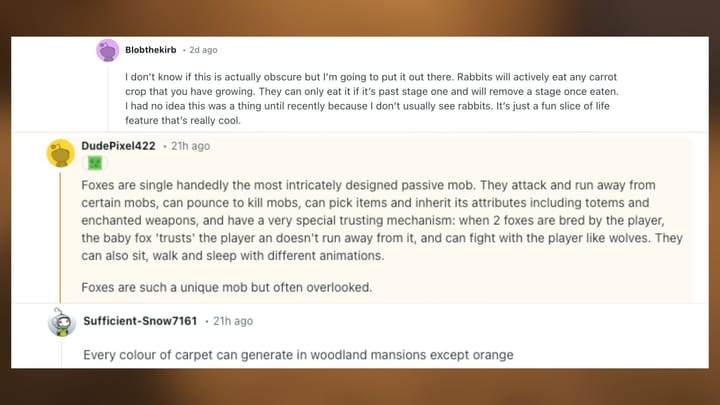Click Sufficient-Snow7161's robot avatar
This screenshot has height=405, width=720.
pos(61,322)
